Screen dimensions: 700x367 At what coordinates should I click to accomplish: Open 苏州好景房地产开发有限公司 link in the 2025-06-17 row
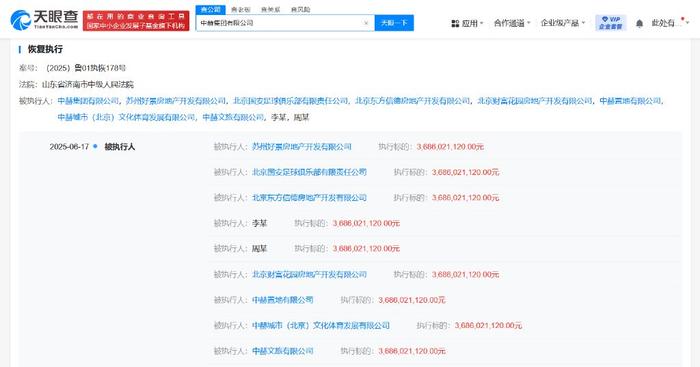pos(302,146)
